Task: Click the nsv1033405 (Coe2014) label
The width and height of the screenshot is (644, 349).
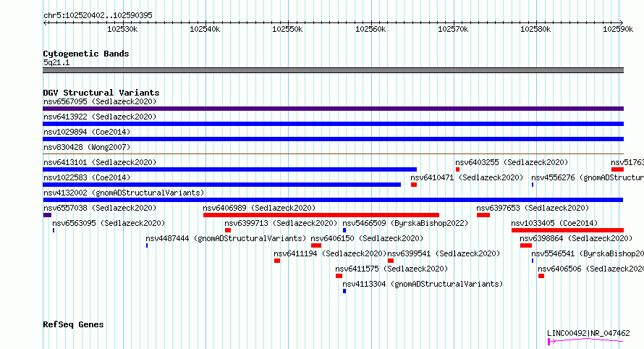Action: pyautogui.click(x=554, y=223)
